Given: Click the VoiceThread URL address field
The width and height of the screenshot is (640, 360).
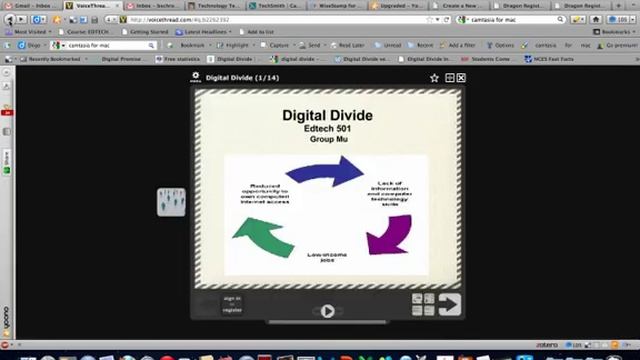Looking at the screenshot, I should pyautogui.click(x=278, y=20).
